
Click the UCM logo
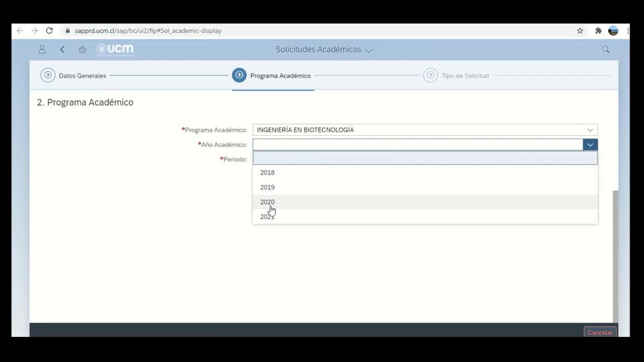point(115,50)
